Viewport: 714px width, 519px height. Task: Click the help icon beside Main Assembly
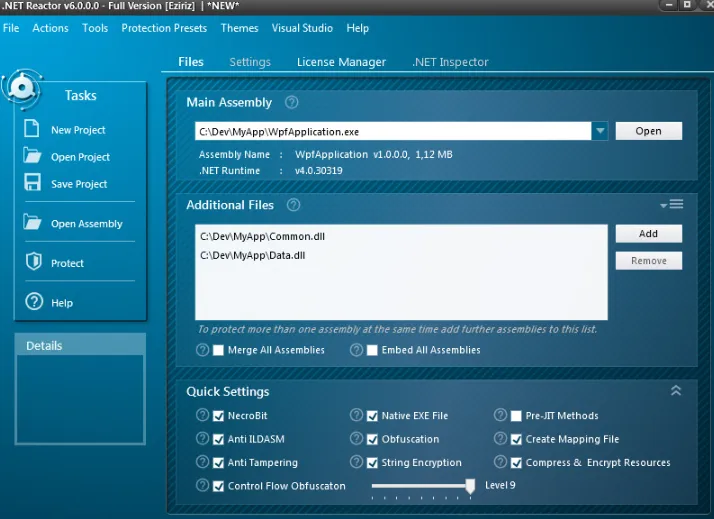coord(291,102)
